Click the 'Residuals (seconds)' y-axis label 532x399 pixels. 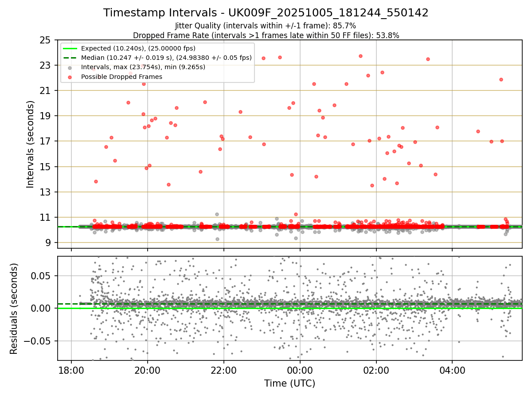pos(14,309)
